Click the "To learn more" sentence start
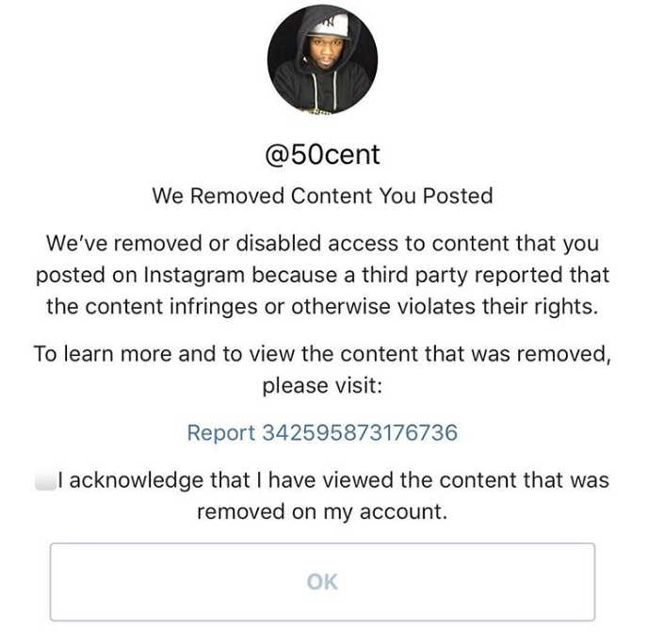The width and height of the screenshot is (648, 644). (x=89, y=354)
